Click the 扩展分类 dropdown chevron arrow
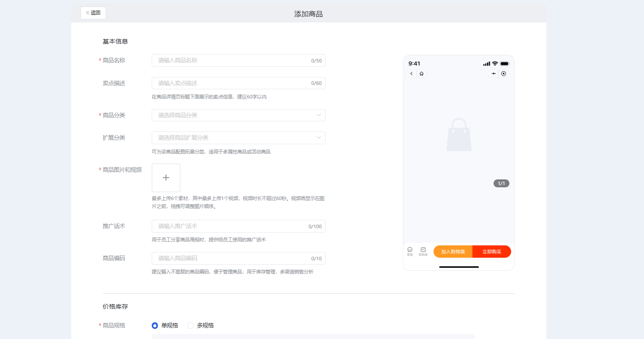This screenshot has width=644, height=339. point(319,138)
